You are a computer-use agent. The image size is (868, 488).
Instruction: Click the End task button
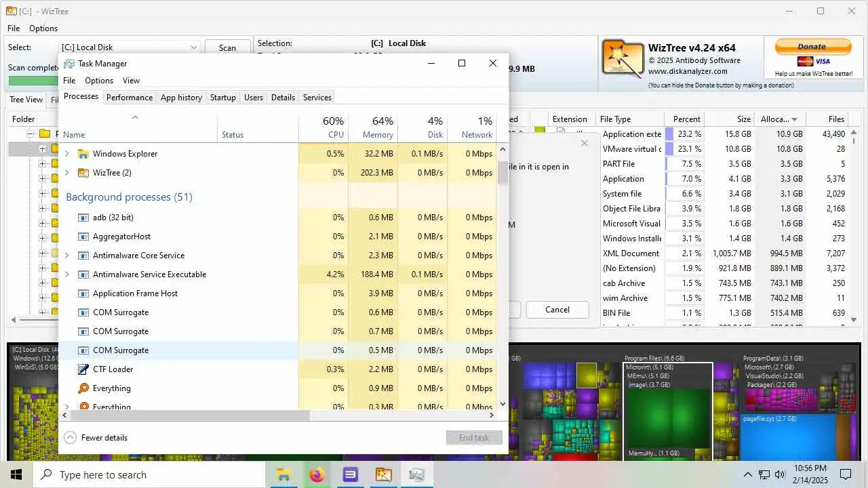[474, 438]
